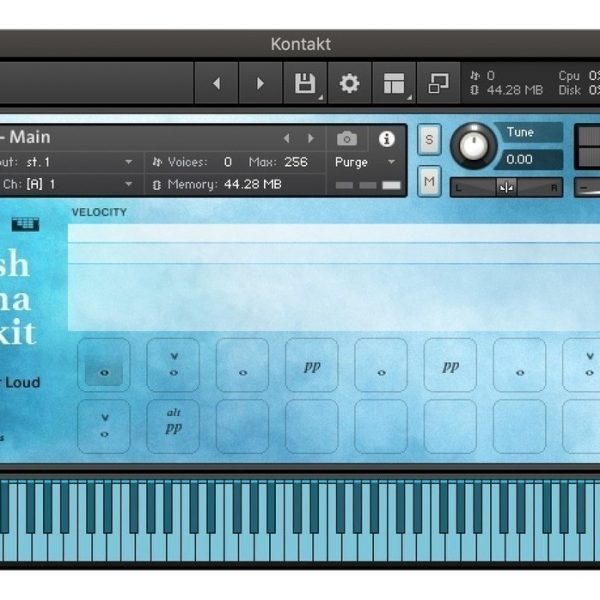
Task: Mute the instrument with the M button
Action: point(429,181)
